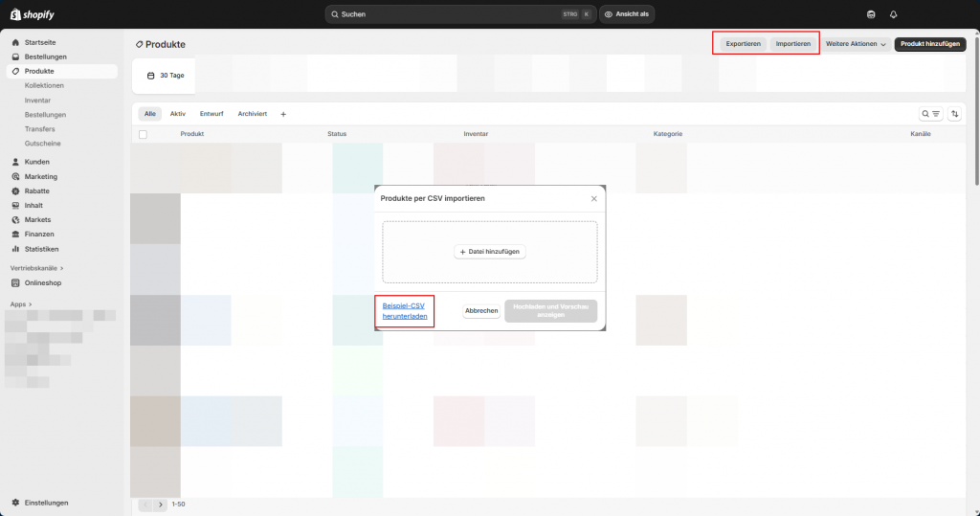Toggle the select-all products checkbox
This screenshot has width=980, height=516.
point(144,134)
